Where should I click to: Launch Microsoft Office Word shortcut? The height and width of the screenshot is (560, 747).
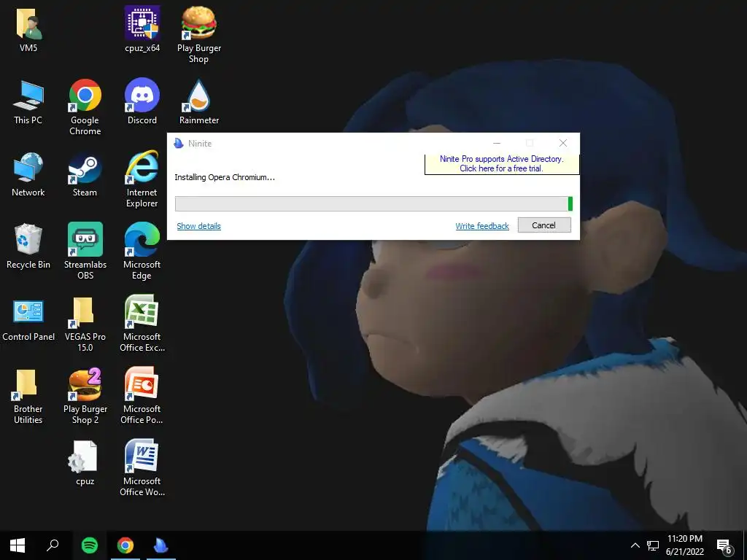click(x=142, y=468)
